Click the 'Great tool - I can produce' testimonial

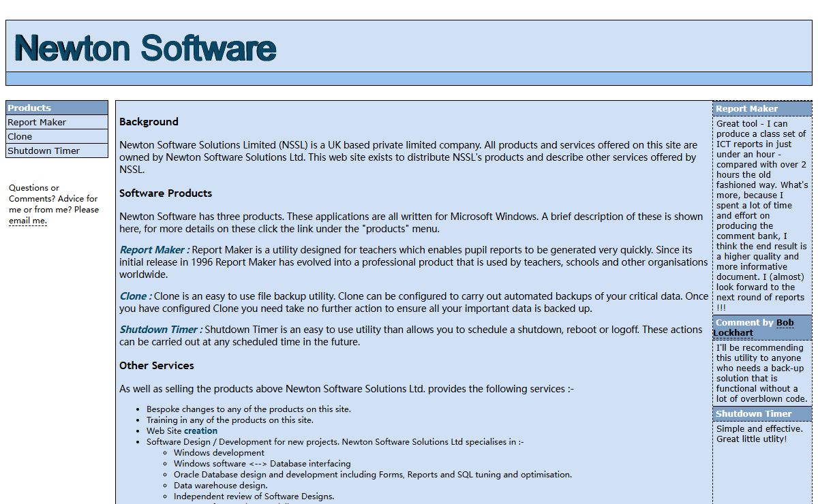click(762, 215)
